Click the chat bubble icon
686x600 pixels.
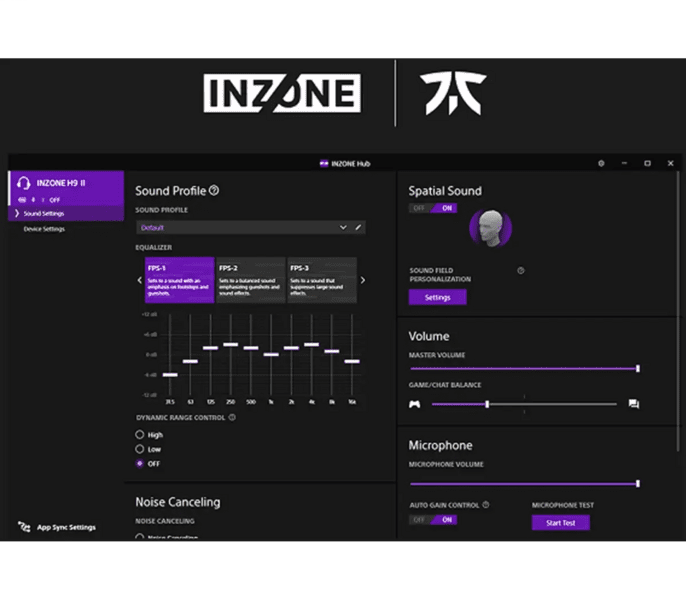point(633,404)
